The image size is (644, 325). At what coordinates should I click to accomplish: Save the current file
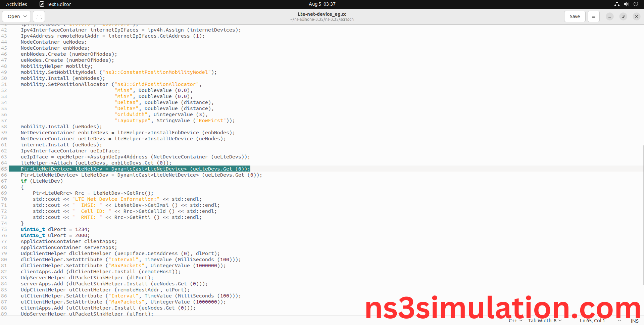tap(575, 16)
